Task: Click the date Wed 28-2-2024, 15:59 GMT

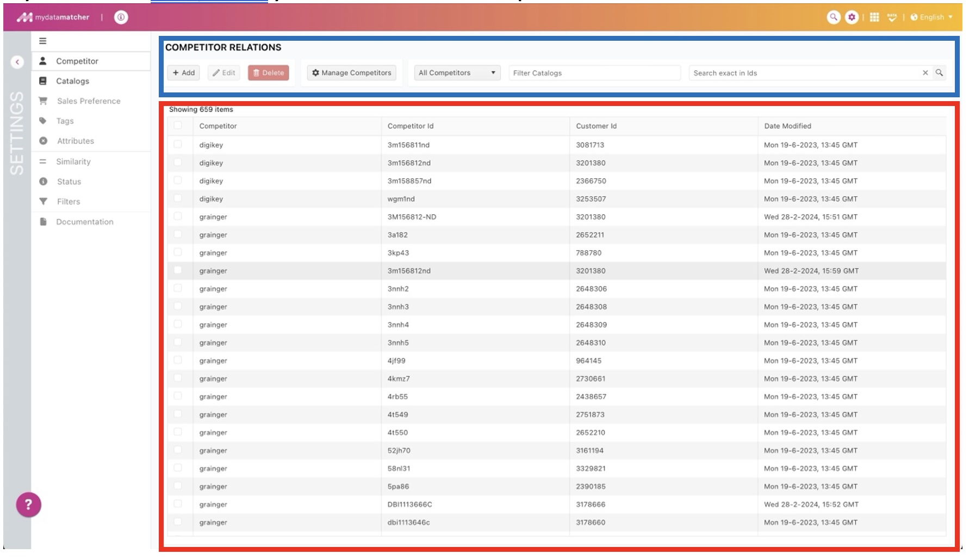Action: pyautogui.click(x=811, y=271)
